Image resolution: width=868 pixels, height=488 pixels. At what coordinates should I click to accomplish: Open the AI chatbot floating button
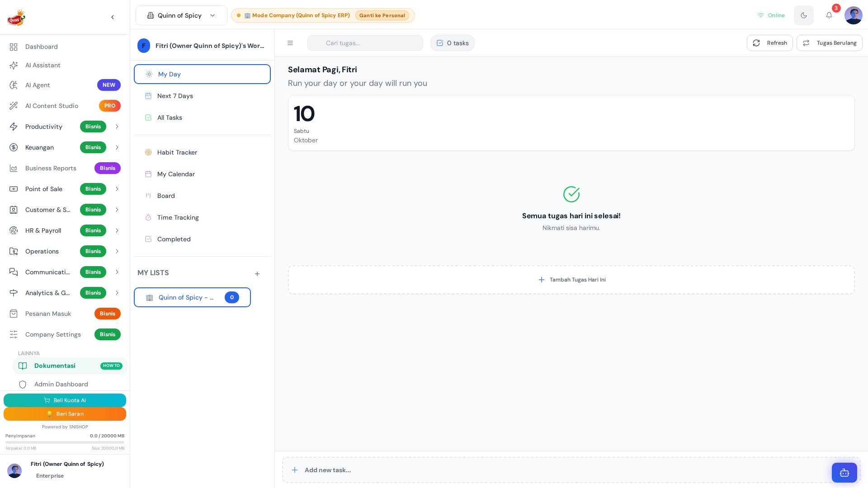[844, 473]
